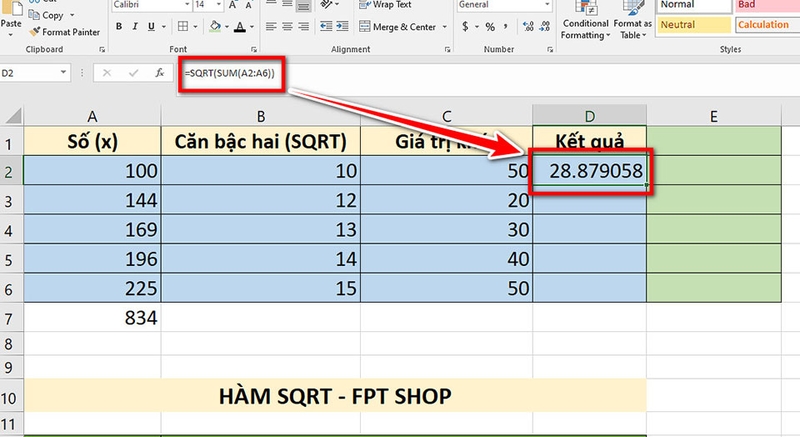Expand the Font Color dropdown arrow

pos(252,27)
